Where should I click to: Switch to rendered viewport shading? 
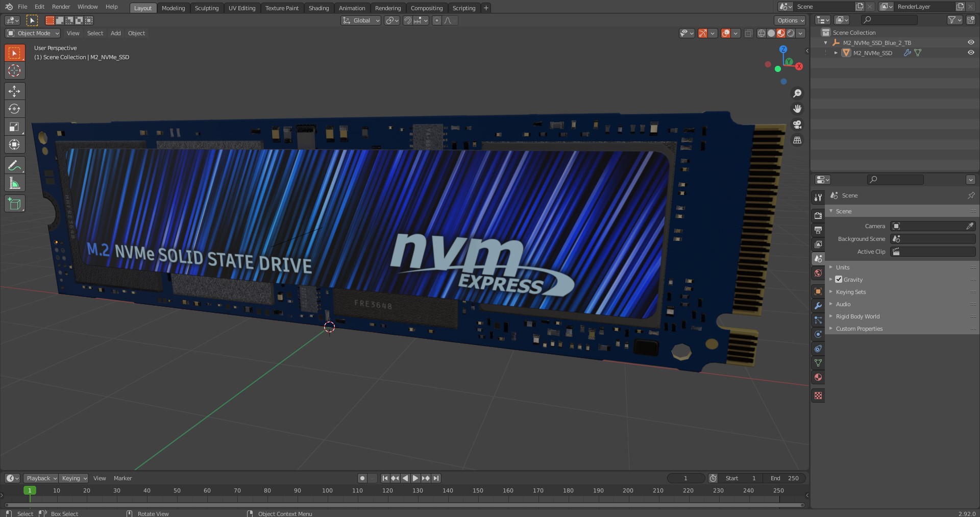pos(791,33)
